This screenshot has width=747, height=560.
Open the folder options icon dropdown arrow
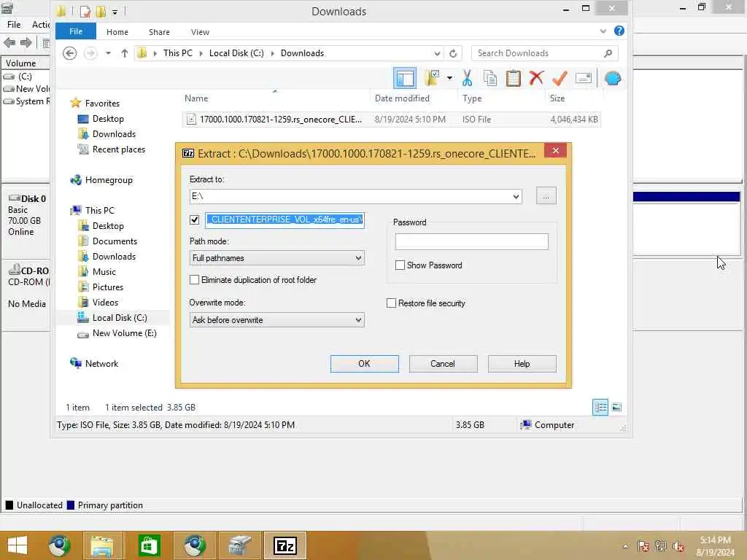pos(449,78)
